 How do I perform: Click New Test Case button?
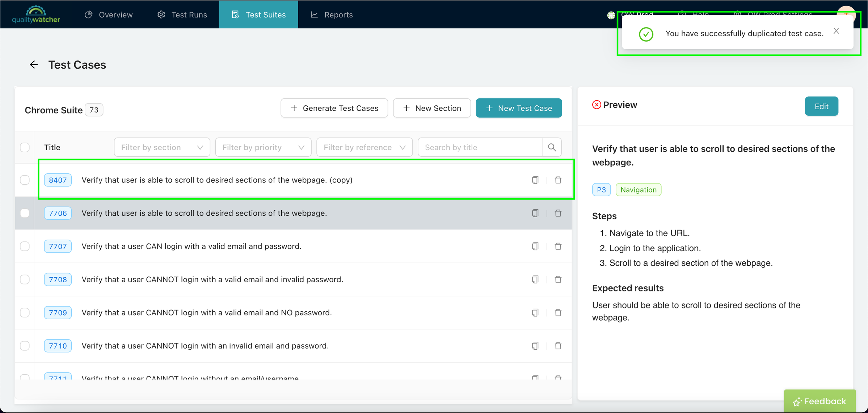(x=519, y=108)
